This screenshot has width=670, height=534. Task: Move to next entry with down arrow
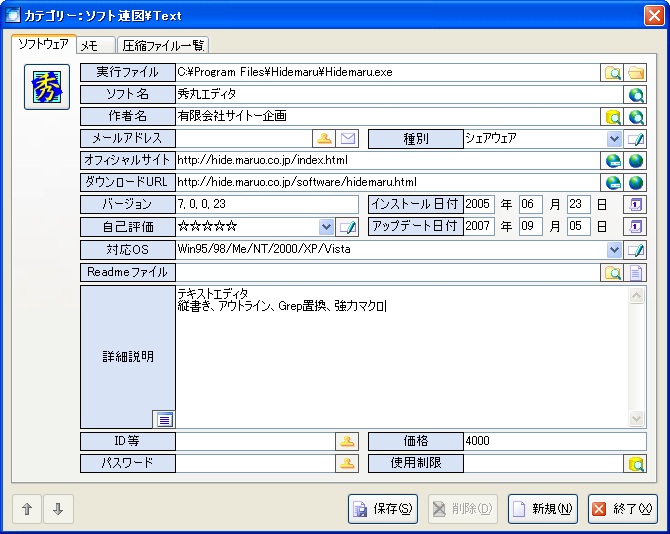tap(59, 509)
